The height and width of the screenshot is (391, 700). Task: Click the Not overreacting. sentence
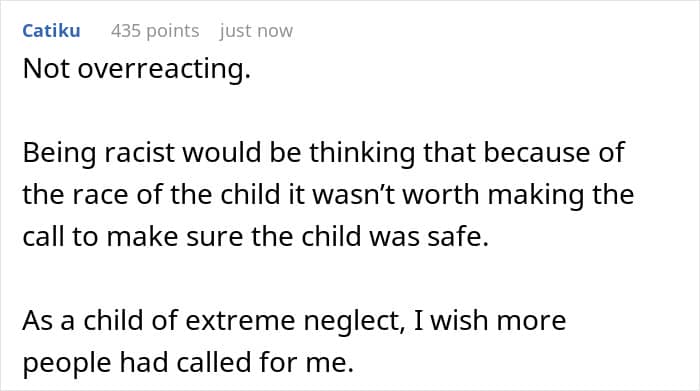(x=137, y=69)
